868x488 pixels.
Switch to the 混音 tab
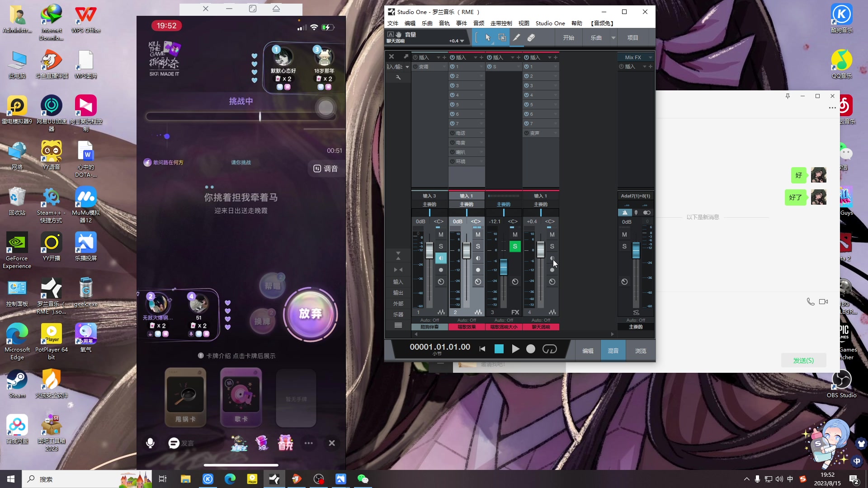[613, 351]
